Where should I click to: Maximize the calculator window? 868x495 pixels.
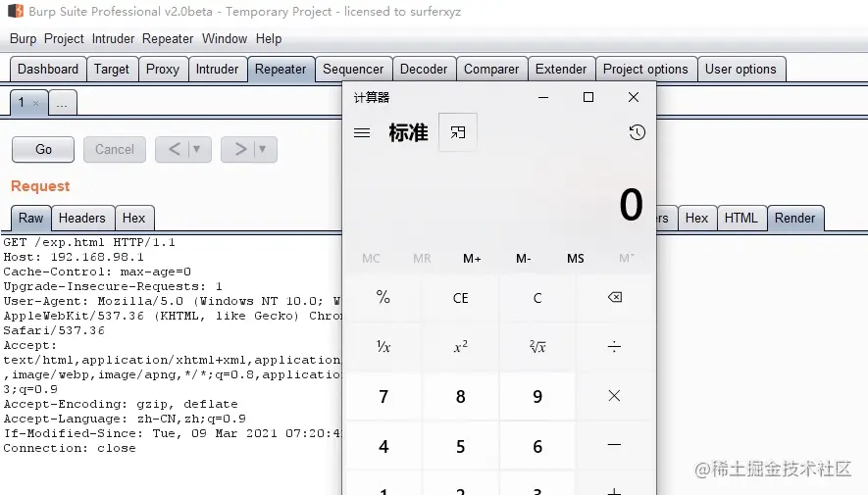pyautogui.click(x=588, y=97)
